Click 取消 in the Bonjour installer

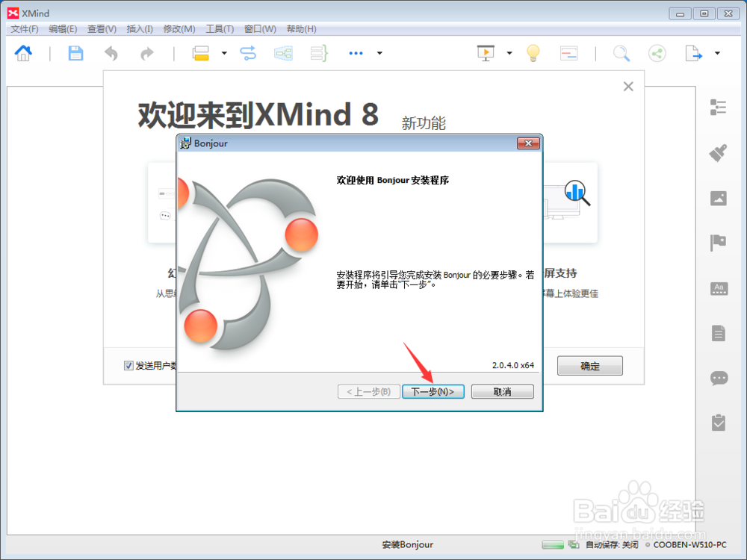coord(502,391)
